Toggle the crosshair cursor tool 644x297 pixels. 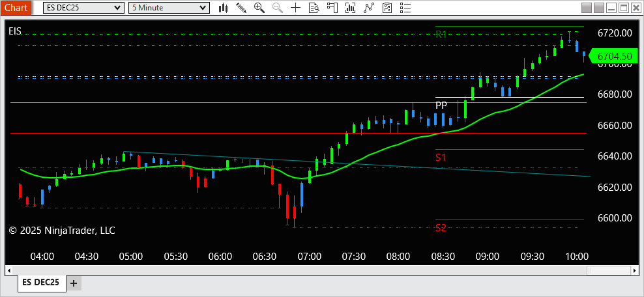(x=296, y=7)
